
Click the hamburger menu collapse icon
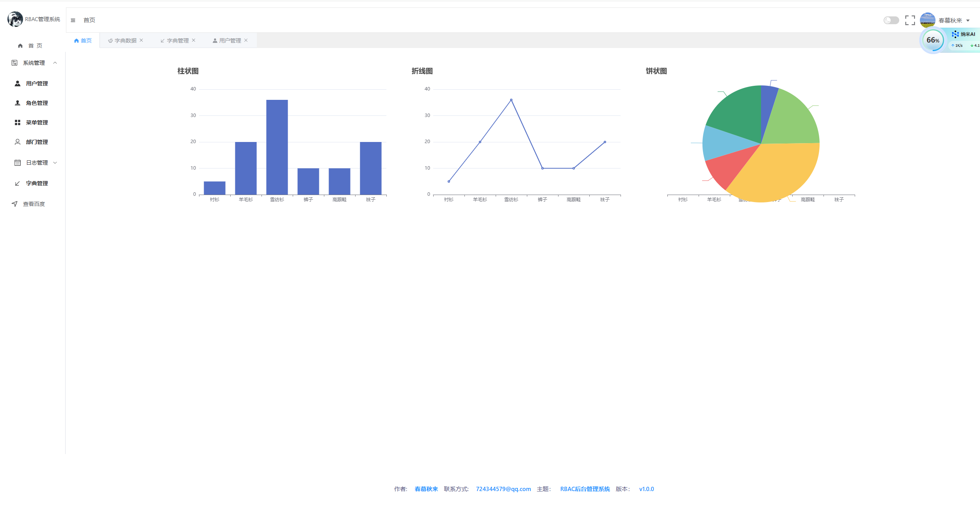pos(73,20)
